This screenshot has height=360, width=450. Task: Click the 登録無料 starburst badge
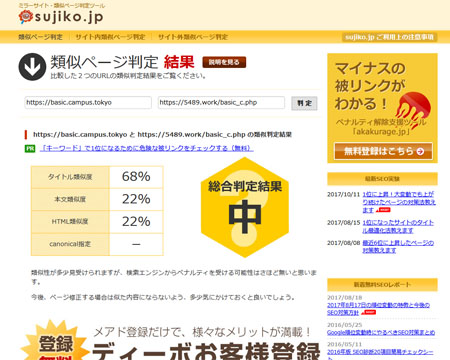55,342
